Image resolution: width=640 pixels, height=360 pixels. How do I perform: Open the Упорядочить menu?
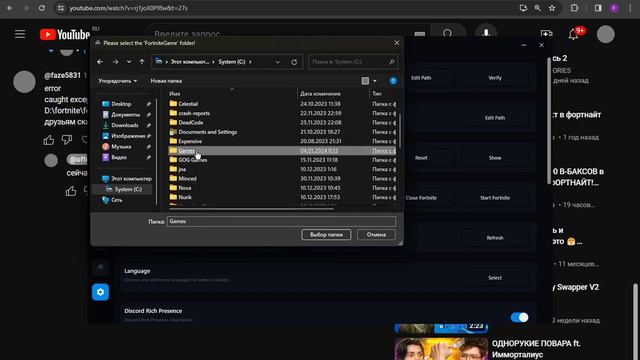click(x=118, y=81)
